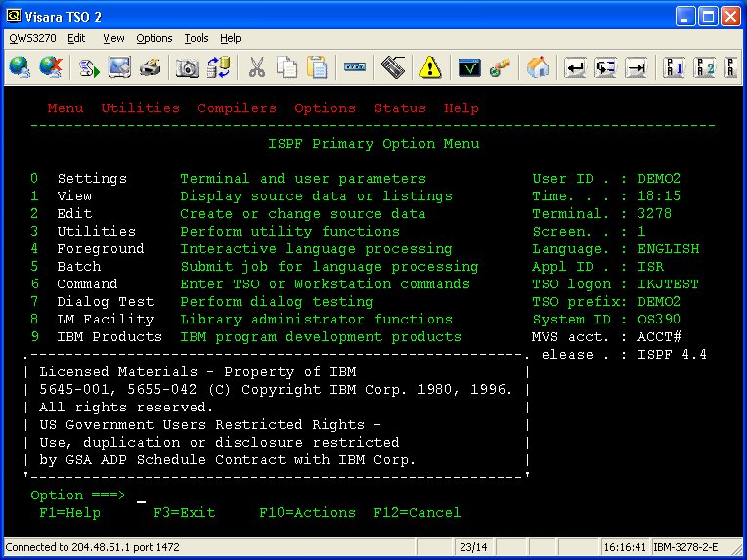Open the Options menu in menu bar
This screenshot has height=560, width=747.
(154, 38)
